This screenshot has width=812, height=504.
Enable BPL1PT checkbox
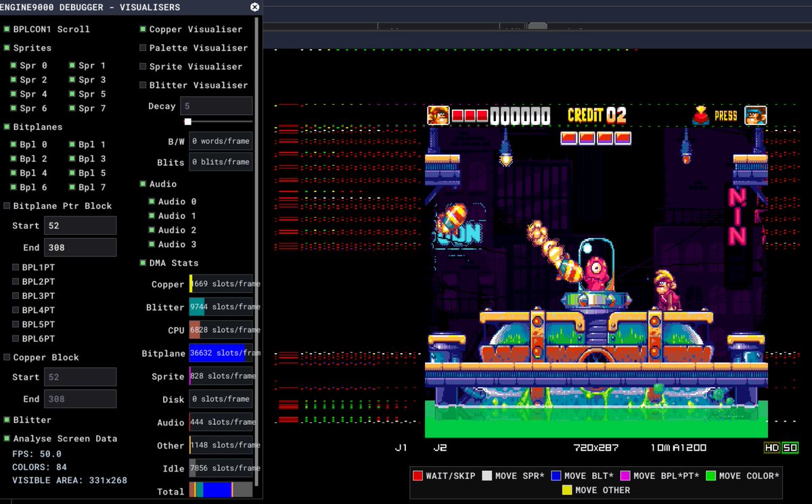pos(16,267)
